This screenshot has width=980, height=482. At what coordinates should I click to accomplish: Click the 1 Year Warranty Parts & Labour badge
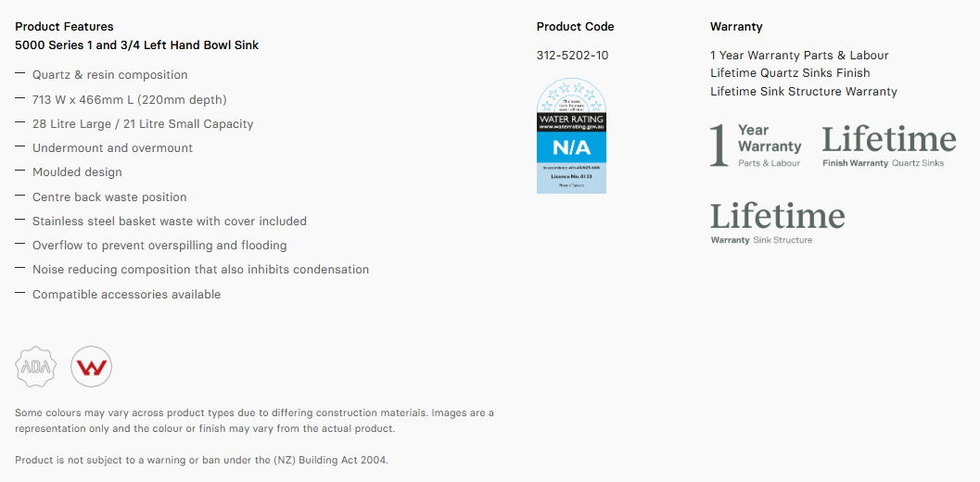756,146
